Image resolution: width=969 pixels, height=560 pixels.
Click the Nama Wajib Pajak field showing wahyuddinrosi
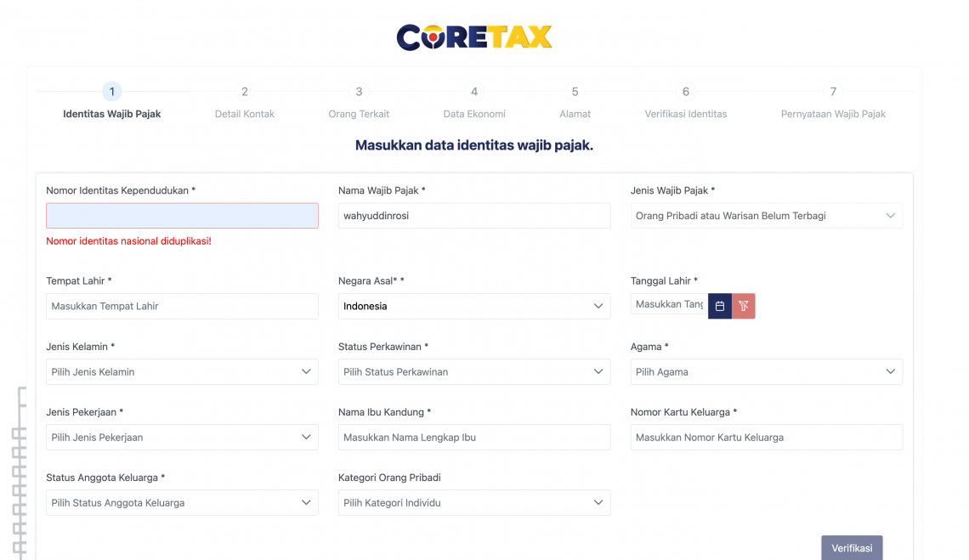pyautogui.click(x=473, y=215)
